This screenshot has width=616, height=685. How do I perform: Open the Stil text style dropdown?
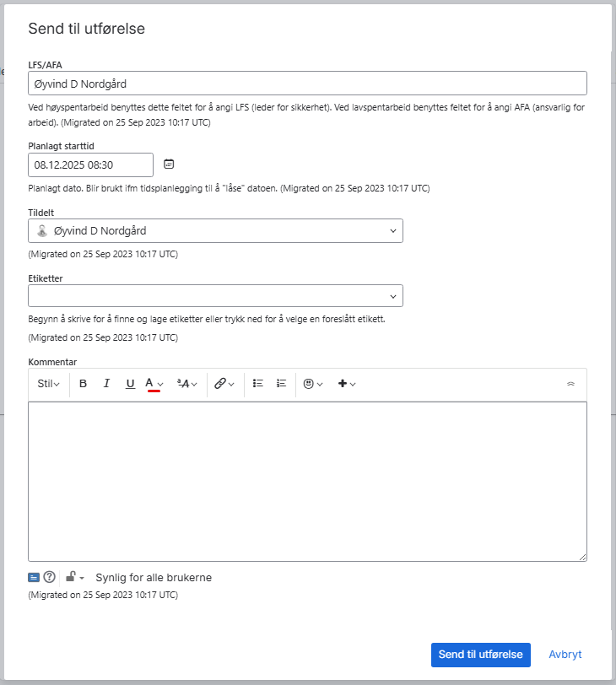click(48, 384)
